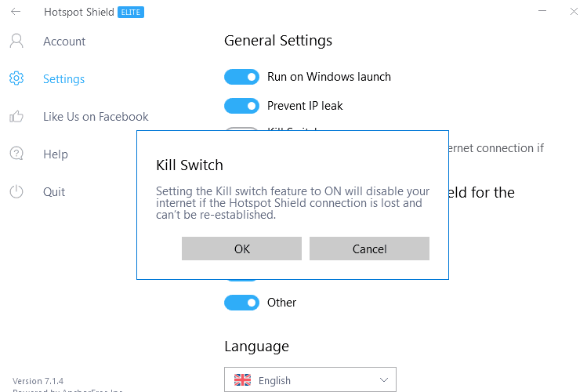The image size is (587, 392).
Task: Toggle the Prevent IP leak switch
Action: tap(242, 106)
